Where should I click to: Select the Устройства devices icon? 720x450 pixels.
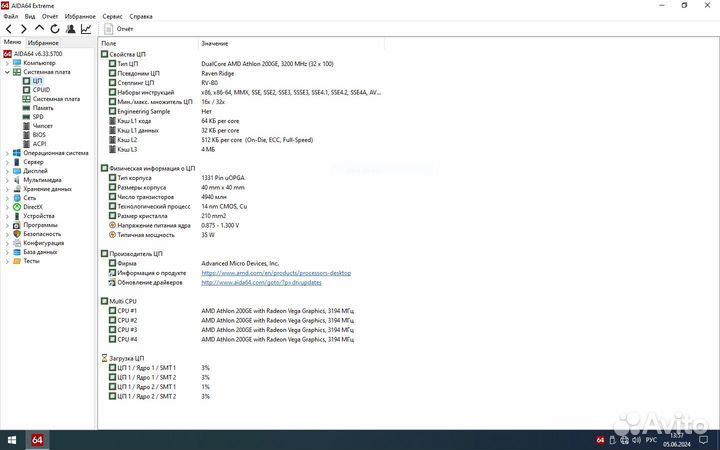tap(17, 216)
